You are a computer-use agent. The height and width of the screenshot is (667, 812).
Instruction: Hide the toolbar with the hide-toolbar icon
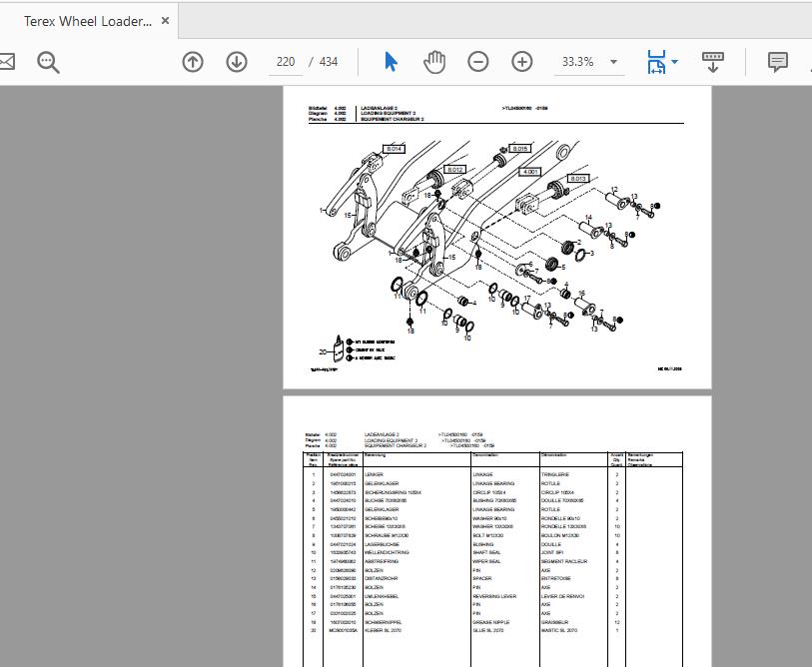pos(712,62)
